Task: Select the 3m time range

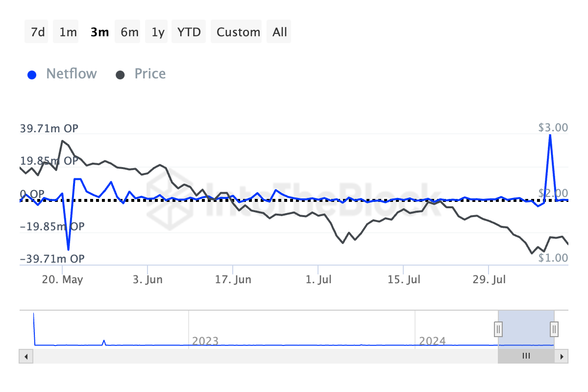Action: coord(99,32)
